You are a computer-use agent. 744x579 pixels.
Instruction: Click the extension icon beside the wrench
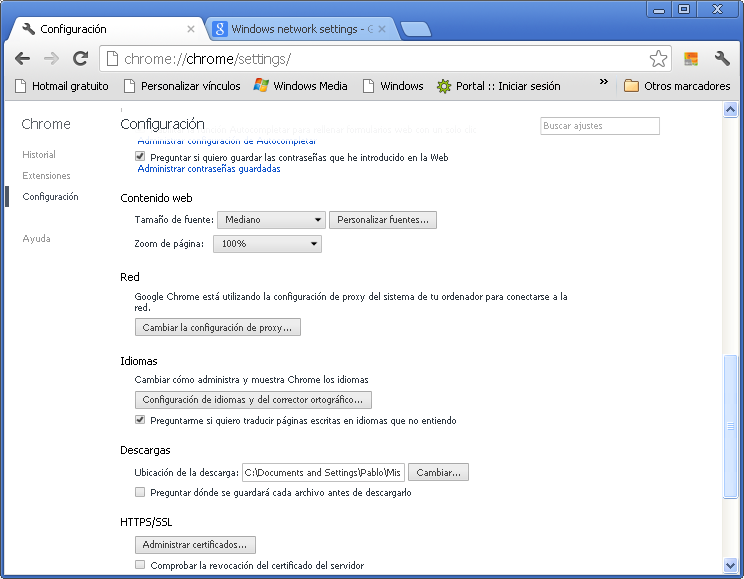pos(691,59)
